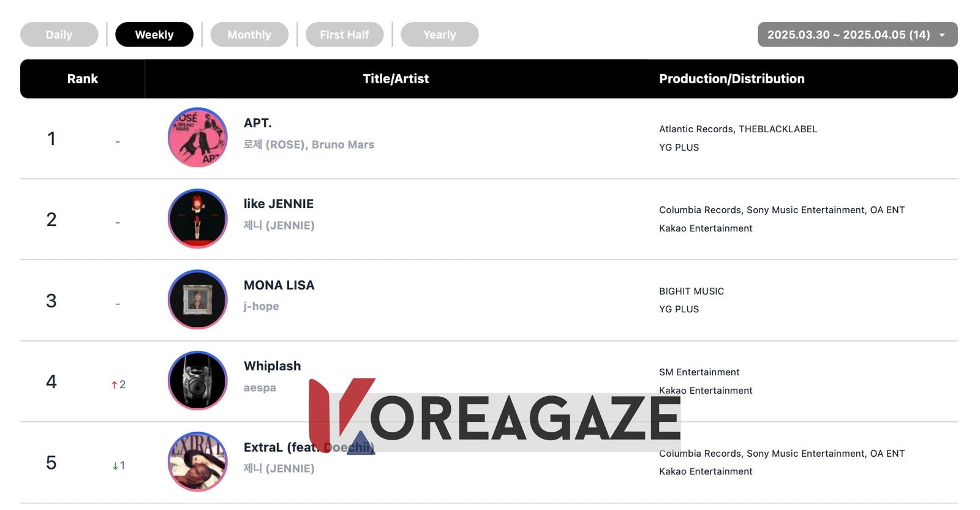Show the Yearly chart tab
The image size is (980, 510).
(x=439, y=35)
